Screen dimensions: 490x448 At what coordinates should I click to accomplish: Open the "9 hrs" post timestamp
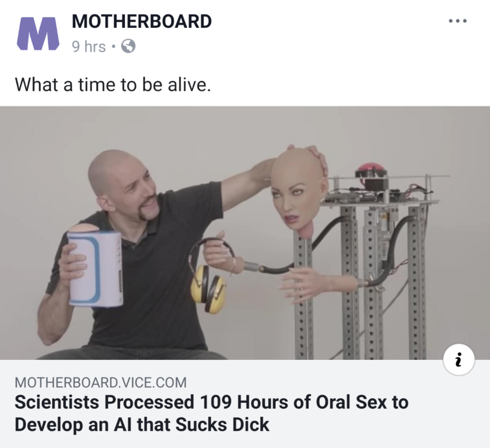[89, 46]
